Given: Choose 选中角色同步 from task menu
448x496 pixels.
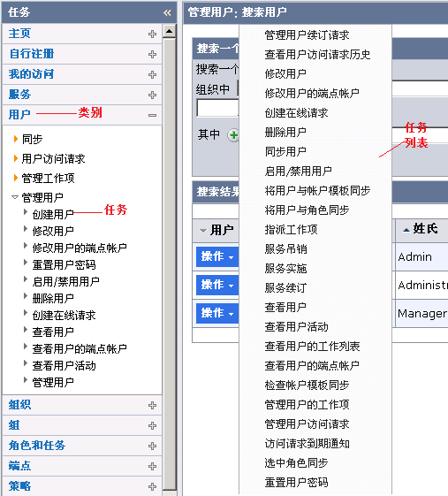Looking at the screenshot, I should point(296,462).
